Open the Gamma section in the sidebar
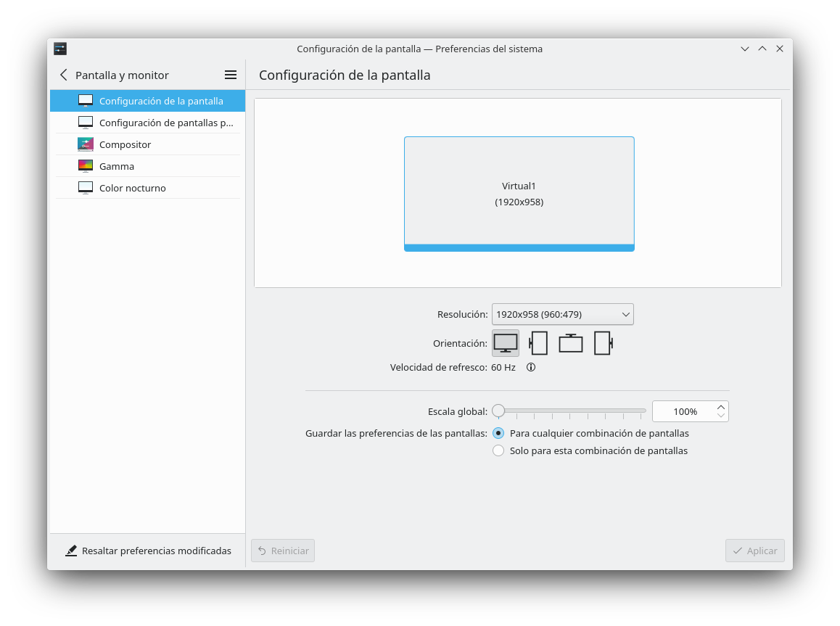840x626 pixels. pos(117,166)
